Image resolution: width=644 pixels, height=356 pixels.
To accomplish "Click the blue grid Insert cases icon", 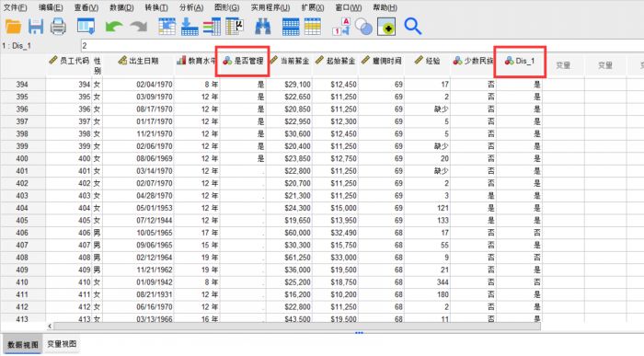I will [291, 27].
